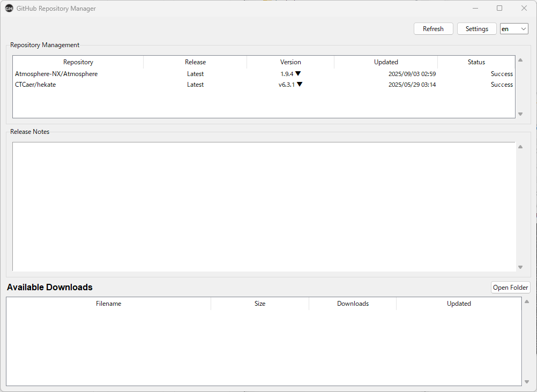Click Updated header in Available Downloads table
Screen dimensions: 537x392
pos(459,304)
